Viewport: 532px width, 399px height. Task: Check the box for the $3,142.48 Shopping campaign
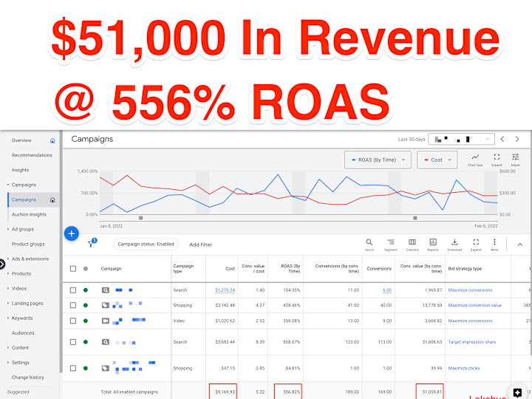(73, 305)
